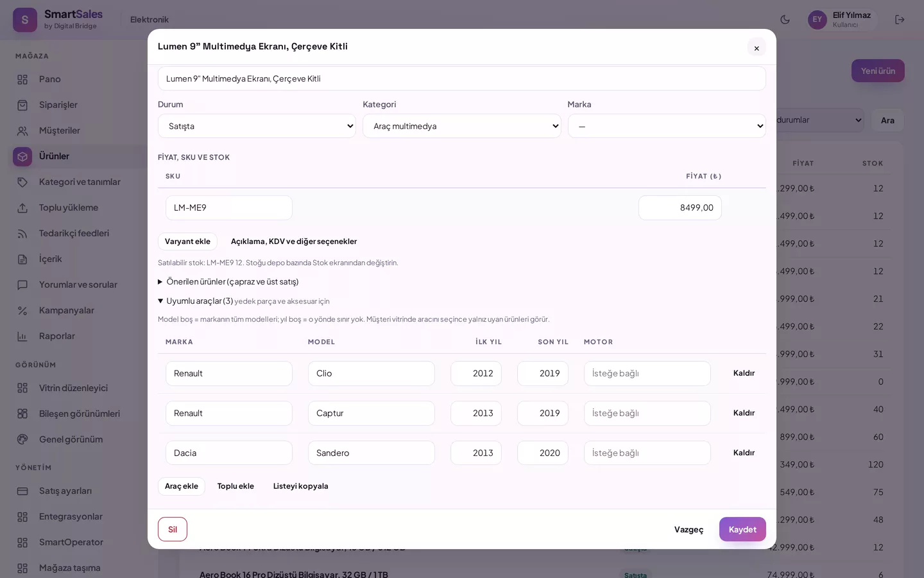Open Satış ayarları card icon
The image size is (924, 578).
click(x=22, y=491)
